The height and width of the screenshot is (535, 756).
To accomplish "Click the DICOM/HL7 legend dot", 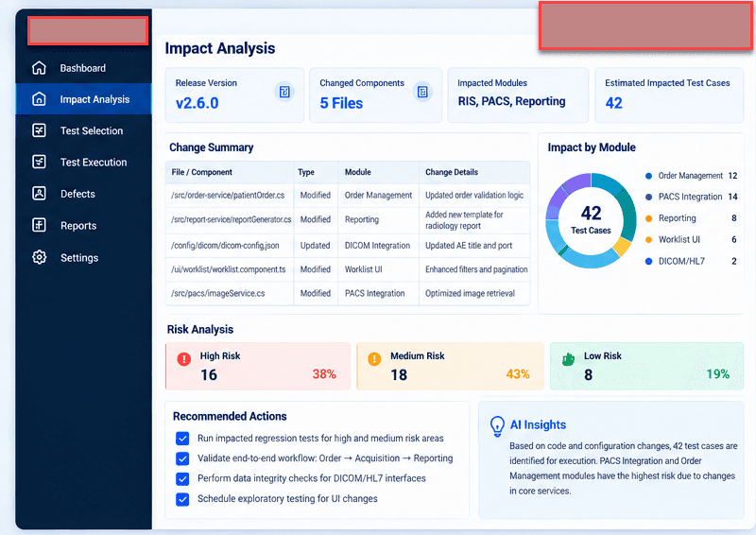I will click(x=648, y=262).
